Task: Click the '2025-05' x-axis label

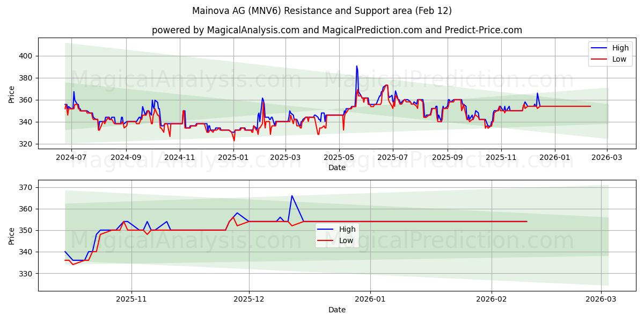Action: pos(339,158)
